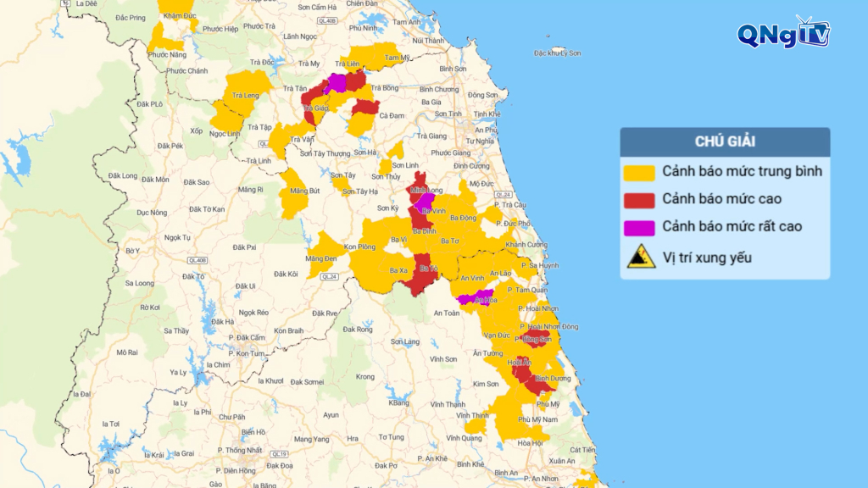
Task: Click the landslide warning triangle icon
Action: click(x=641, y=255)
